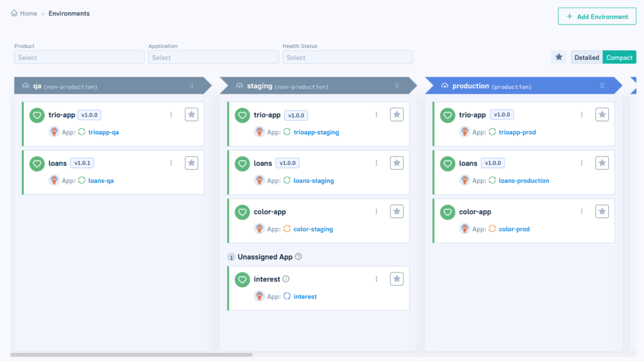Open the Product filter dropdown

79,57
